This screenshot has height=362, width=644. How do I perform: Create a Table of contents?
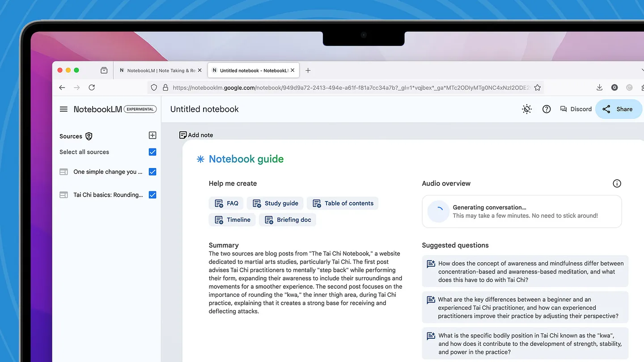(x=343, y=203)
